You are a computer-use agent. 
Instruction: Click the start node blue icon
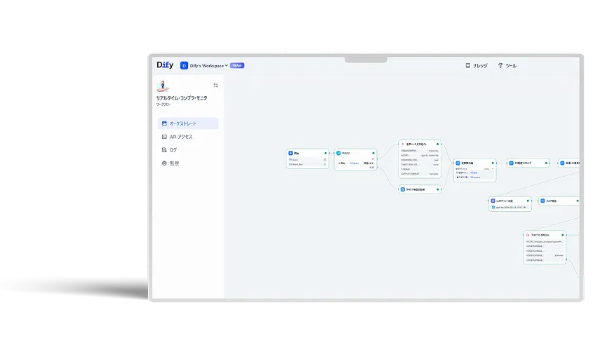pyautogui.click(x=291, y=153)
